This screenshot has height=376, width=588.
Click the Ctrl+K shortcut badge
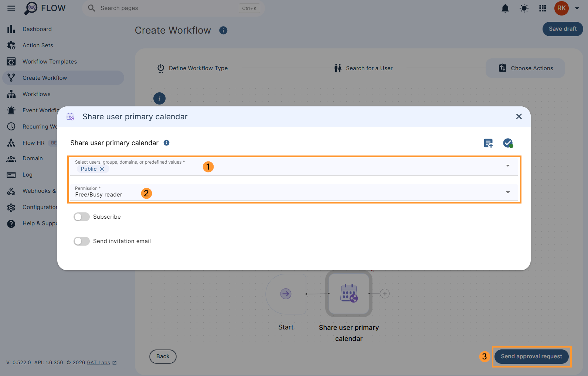coord(249,8)
